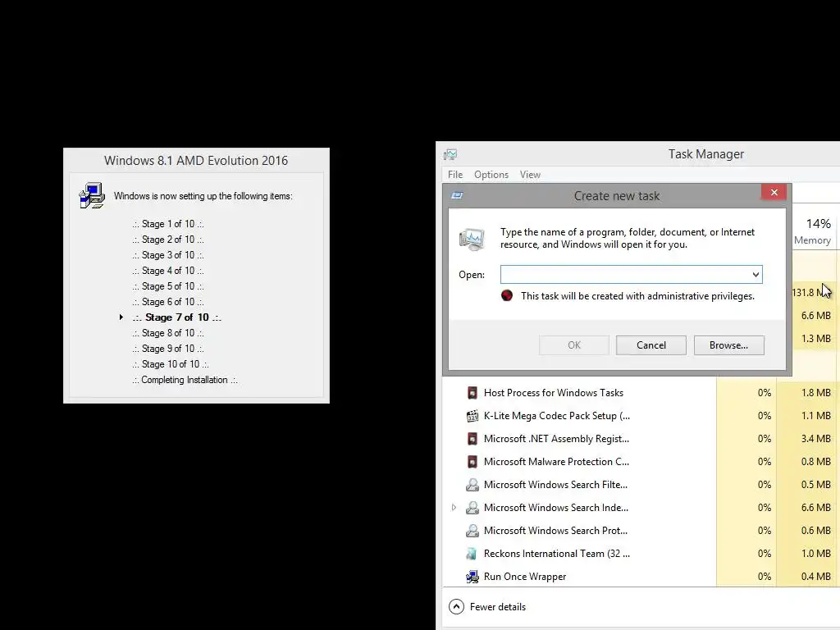Close the Create new task dialog
Image resolution: width=840 pixels, height=630 pixels.
(x=774, y=192)
